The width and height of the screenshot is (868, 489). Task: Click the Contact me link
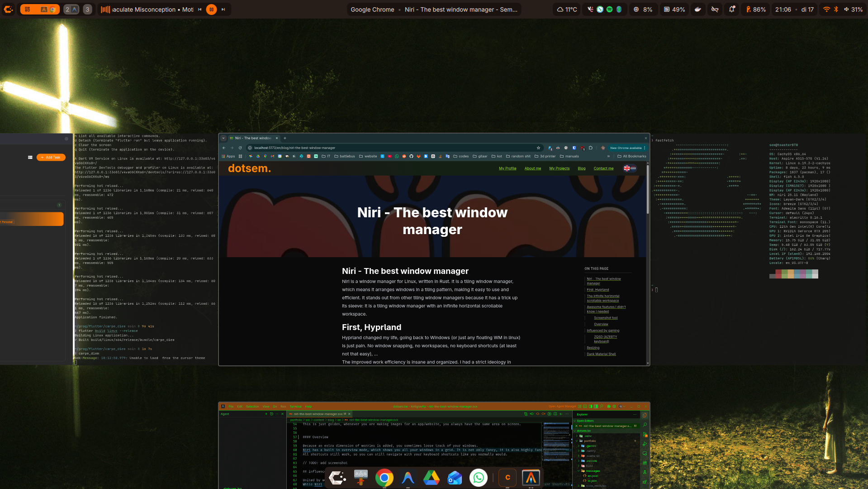603,168
